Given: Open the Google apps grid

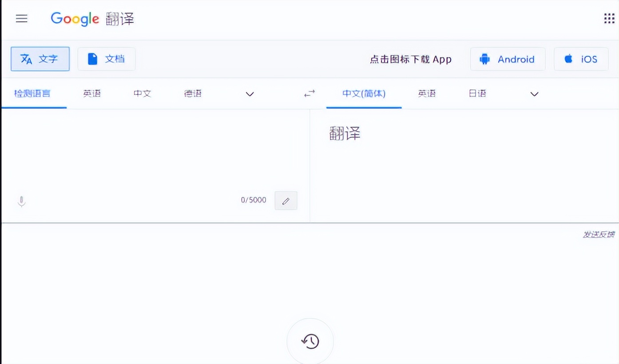Looking at the screenshot, I should 608,18.
